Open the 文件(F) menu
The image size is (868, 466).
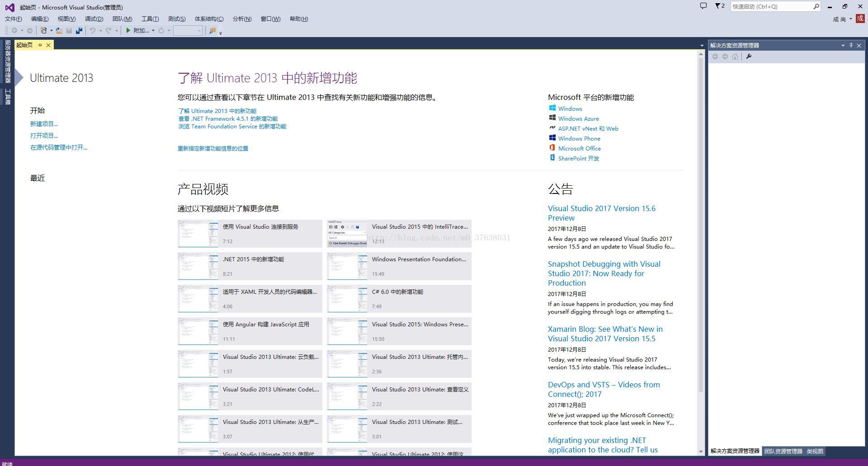pos(13,19)
